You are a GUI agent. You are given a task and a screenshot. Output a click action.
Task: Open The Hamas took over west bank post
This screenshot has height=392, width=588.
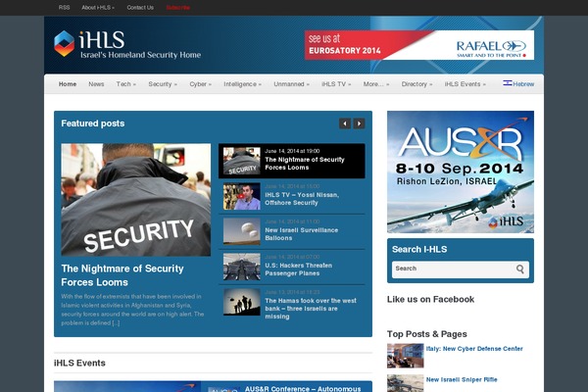click(x=311, y=309)
